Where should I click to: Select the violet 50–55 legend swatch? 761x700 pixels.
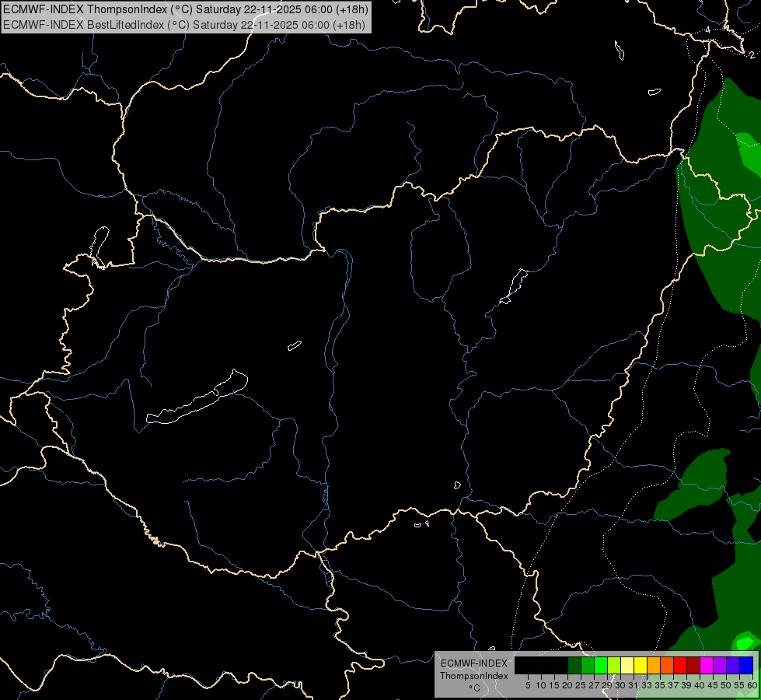click(x=733, y=665)
